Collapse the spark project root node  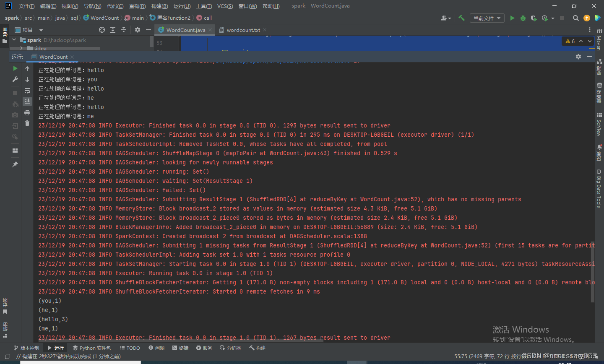[x=14, y=40]
